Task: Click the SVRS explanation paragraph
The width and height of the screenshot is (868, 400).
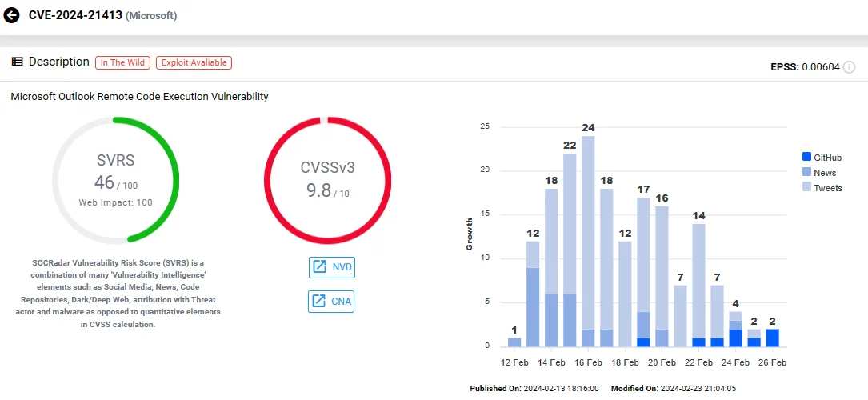Action: click(x=118, y=294)
